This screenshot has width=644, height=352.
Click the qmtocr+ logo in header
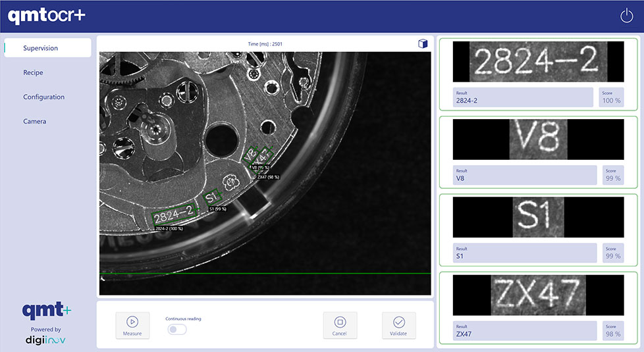[x=47, y=16]
